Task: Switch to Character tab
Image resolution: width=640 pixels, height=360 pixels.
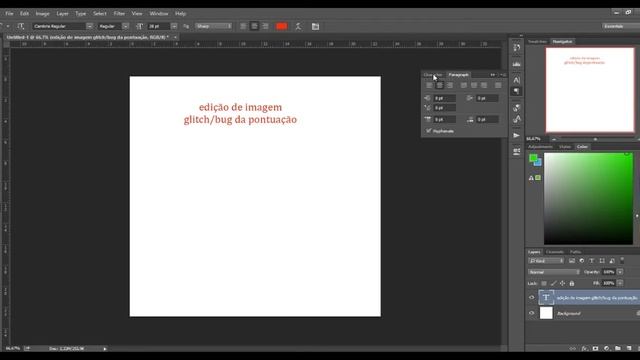Action: click(x=433, y=75)
